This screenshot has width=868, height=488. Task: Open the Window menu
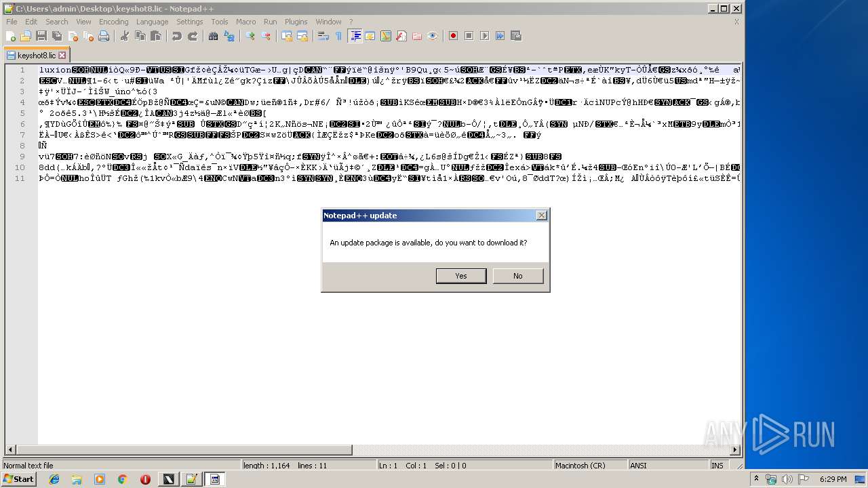pos(329,22)
